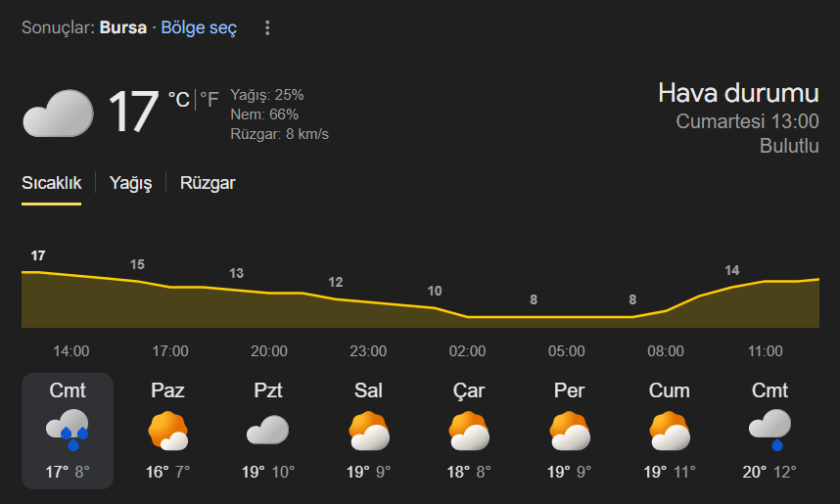840x504 pixels.
Task: Click the last Saturday's rainy cloud icon
Action: point(770,430)
